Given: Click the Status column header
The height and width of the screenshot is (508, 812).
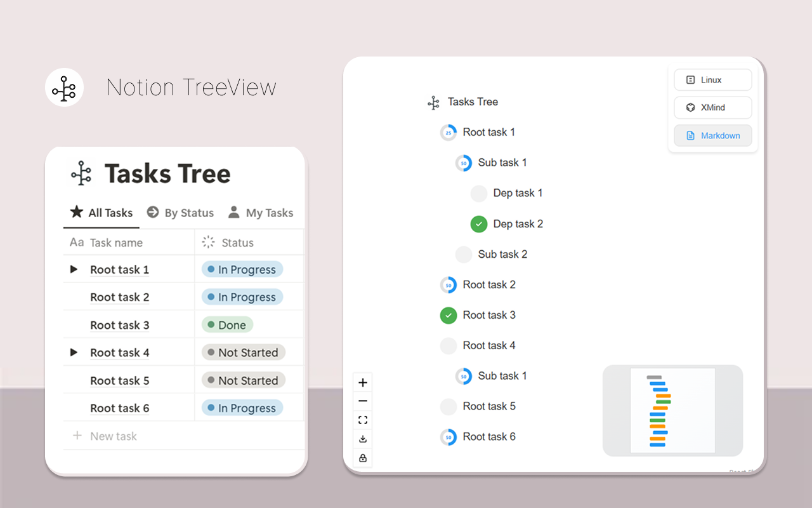Looking at the screenshot, I should coord(249,242).
